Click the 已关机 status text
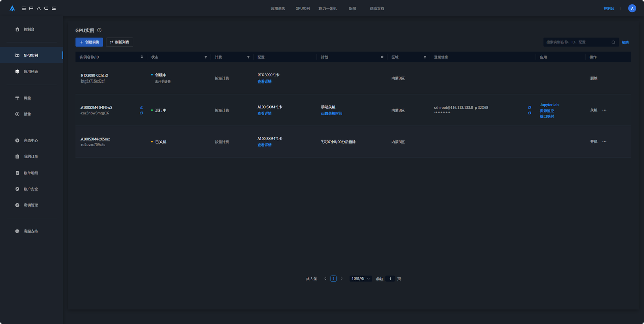 coord(160,142)
